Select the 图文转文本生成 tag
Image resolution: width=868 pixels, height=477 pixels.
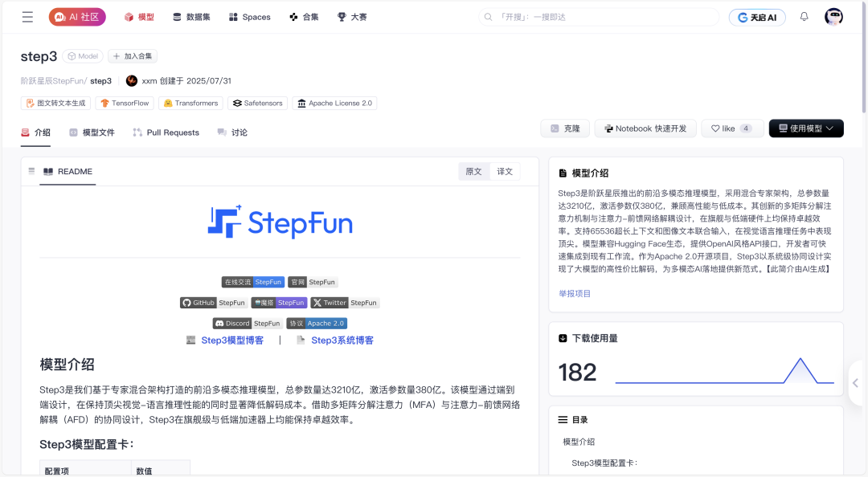[x=56, y=103]
